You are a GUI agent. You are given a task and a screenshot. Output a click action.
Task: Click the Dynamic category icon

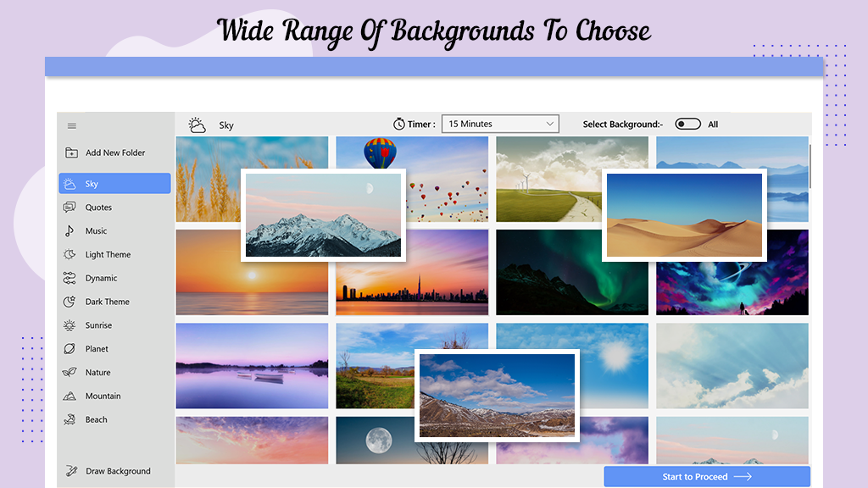(x=70, y=278)
